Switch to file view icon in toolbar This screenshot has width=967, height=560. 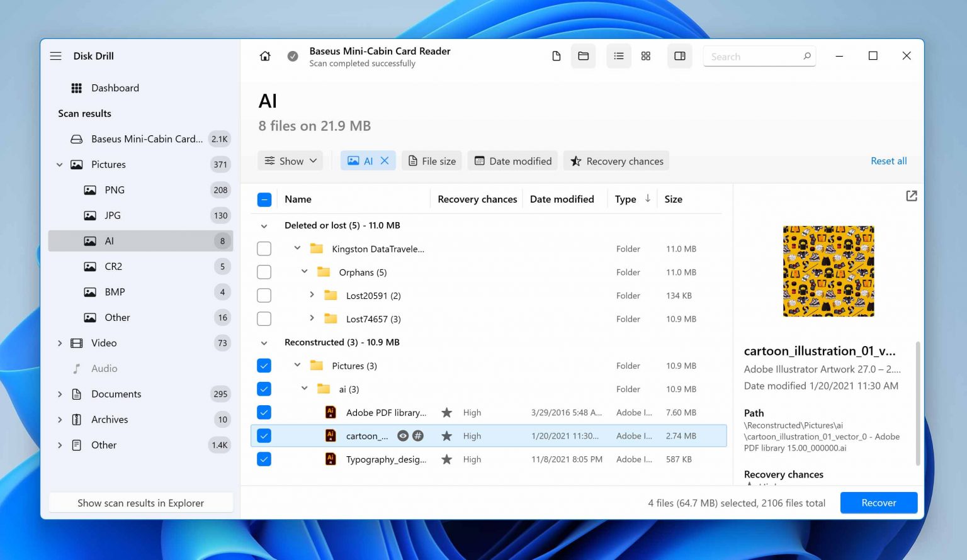556,56
